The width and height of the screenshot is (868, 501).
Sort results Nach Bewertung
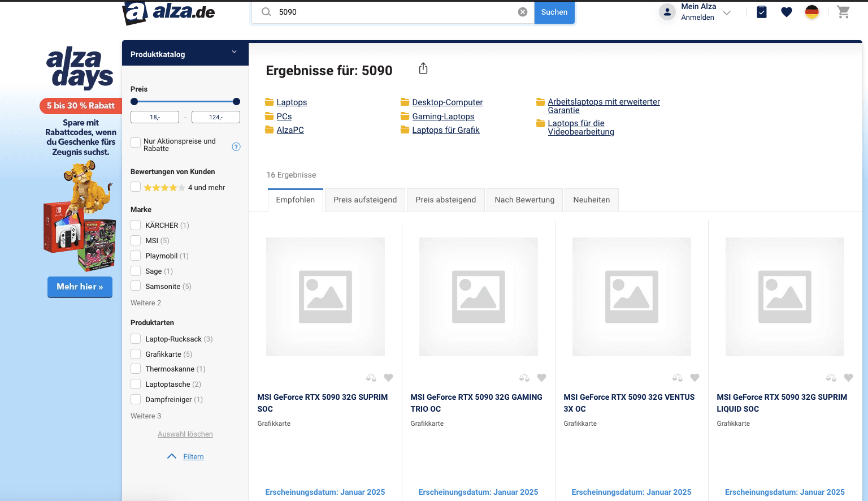click(x=524, y=200)
